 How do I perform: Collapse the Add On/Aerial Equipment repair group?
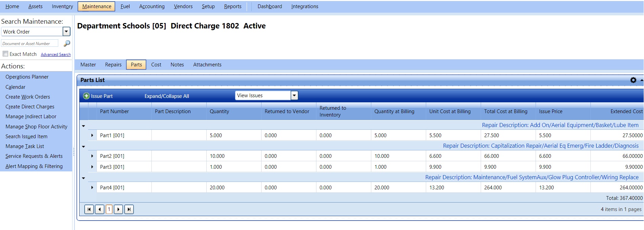(83, 126)
